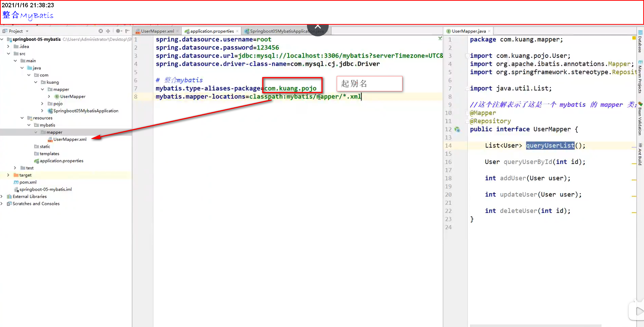Viewport: 644px width, 327px height.
Task: Click the pom.xml Maven icon in tree
Action: 16,182
